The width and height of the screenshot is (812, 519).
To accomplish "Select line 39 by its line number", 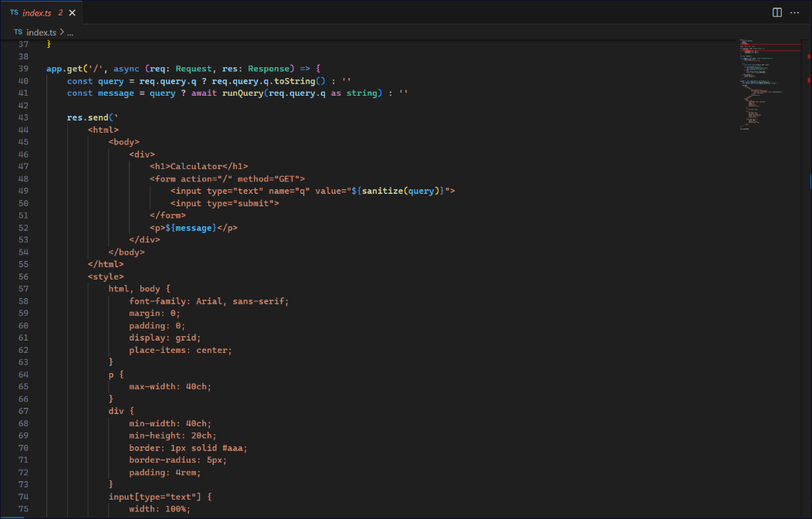I will (x=23, y=69).
